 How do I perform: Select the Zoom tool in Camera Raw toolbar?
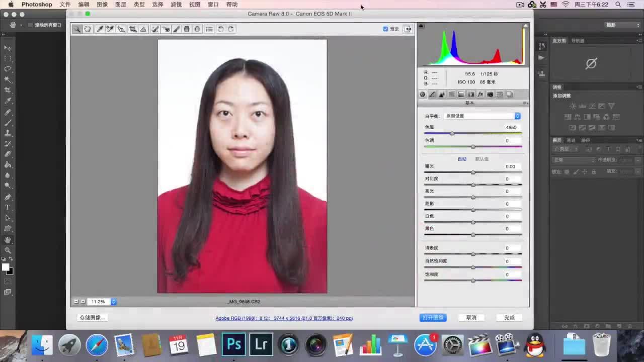(x=77, y=29)
